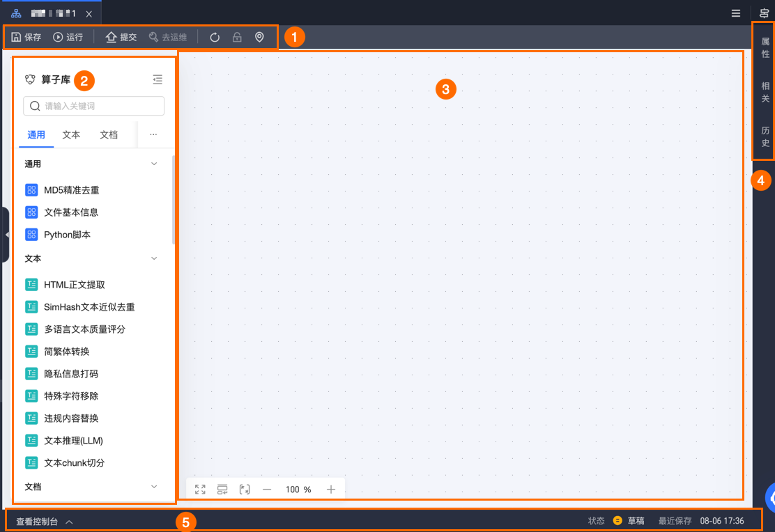Click the 多语言文本质量评分 green icon
Viewport: 775px width, 532px height.
[x=31, y=329]
